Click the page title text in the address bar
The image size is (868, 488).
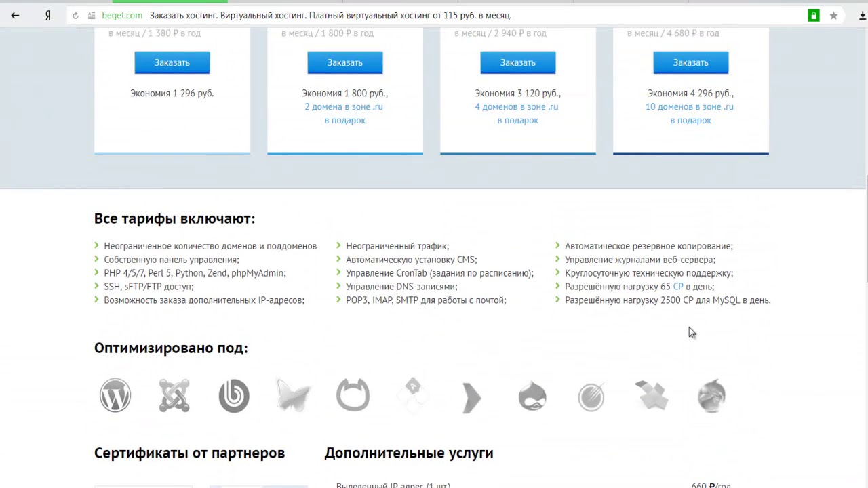click(330, 16)
